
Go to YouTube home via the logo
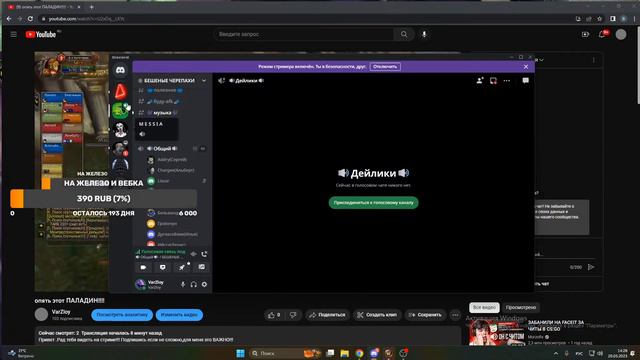click(41, 34)
